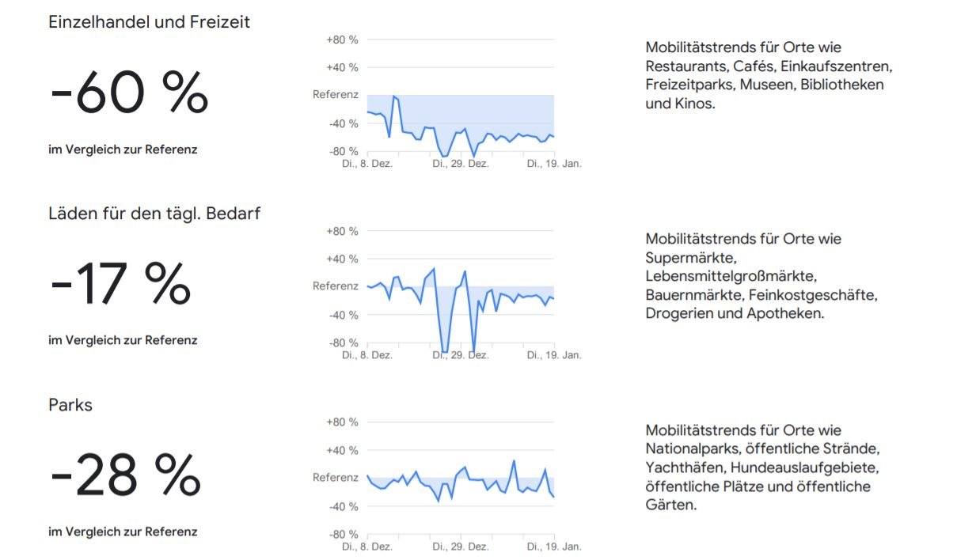Click the description mentioning Restaurants, Cafés
Viewport: 957px width, 560px height.
(768, 75)
